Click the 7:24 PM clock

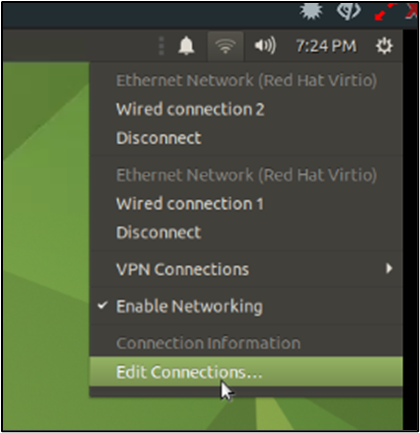[326, 46]
